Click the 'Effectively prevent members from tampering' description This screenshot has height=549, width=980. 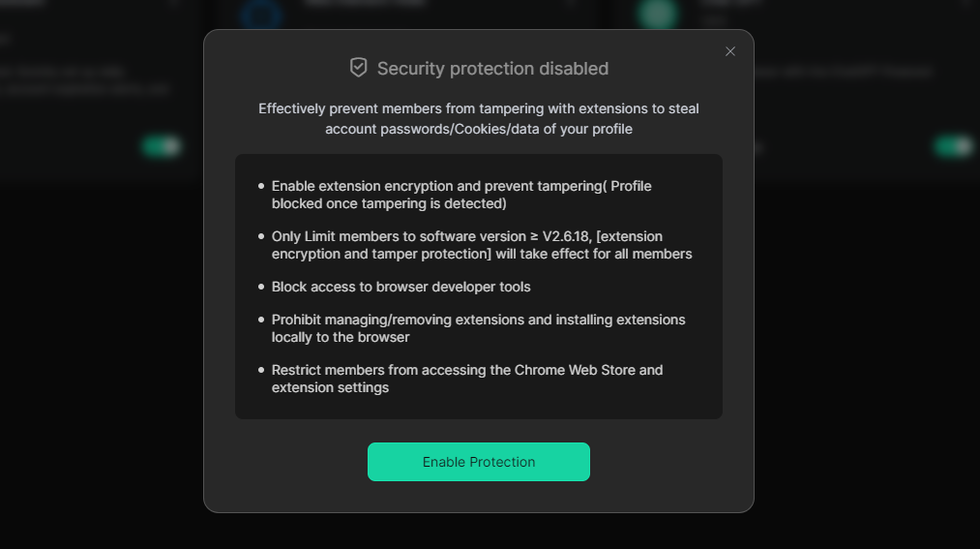pos(479,119)
